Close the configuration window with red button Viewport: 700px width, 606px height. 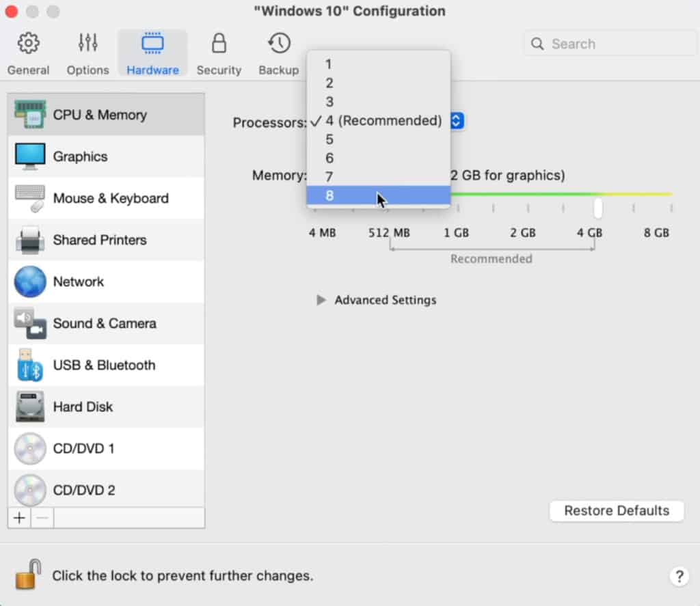(12, 12)
